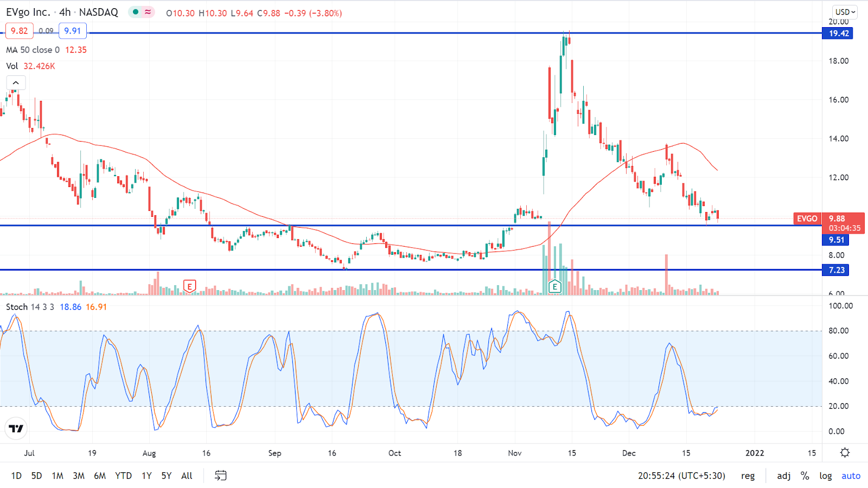The width and height of the screenshot is (868, 488).
Task: Click the 18.86 Stoch %K value
Action: tap(71, 307)
